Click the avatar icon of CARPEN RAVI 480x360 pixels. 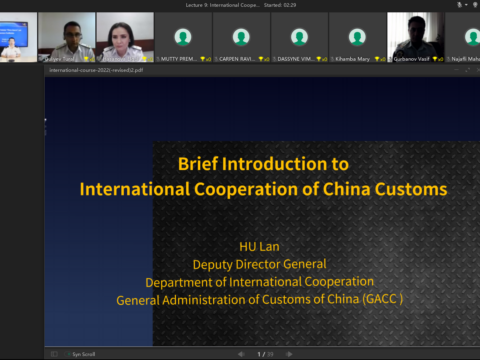pos(241,37)
